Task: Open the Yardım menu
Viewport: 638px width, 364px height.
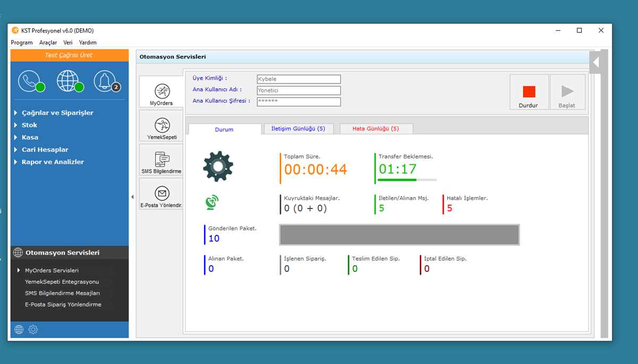Action: [88, 43]
